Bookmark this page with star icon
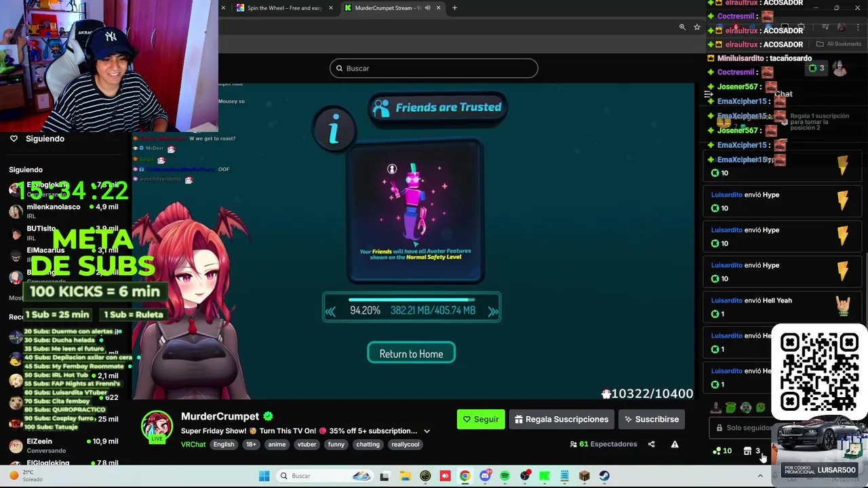The width and height of the screenshot is (868, 488). click(x=696, y=27)
